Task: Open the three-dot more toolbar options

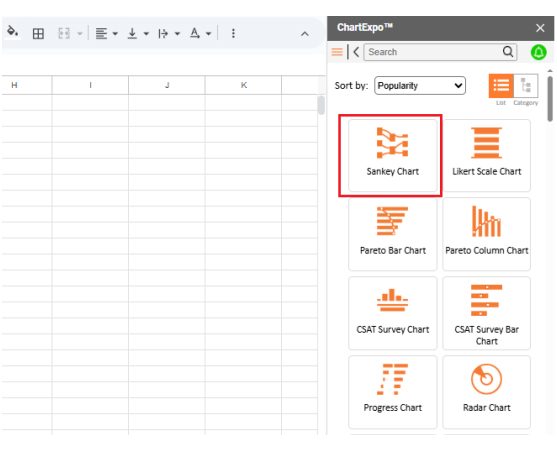Action: (x=233, y=33)
